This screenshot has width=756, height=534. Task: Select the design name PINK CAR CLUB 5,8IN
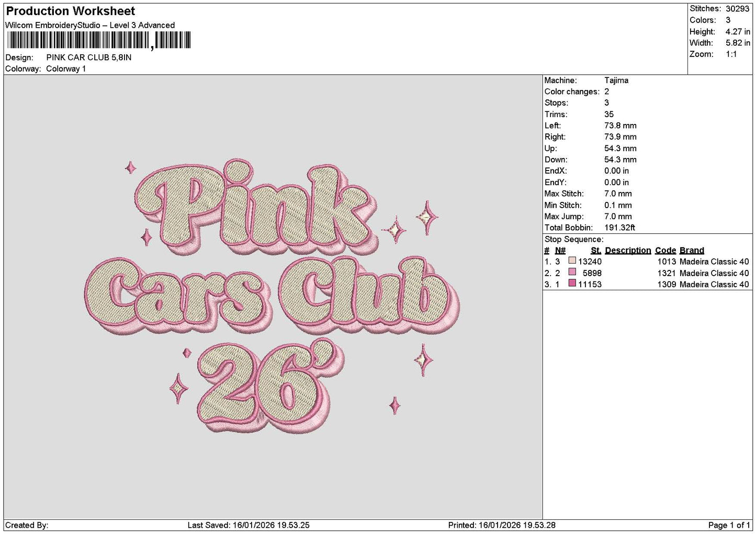tap(89, 58)
